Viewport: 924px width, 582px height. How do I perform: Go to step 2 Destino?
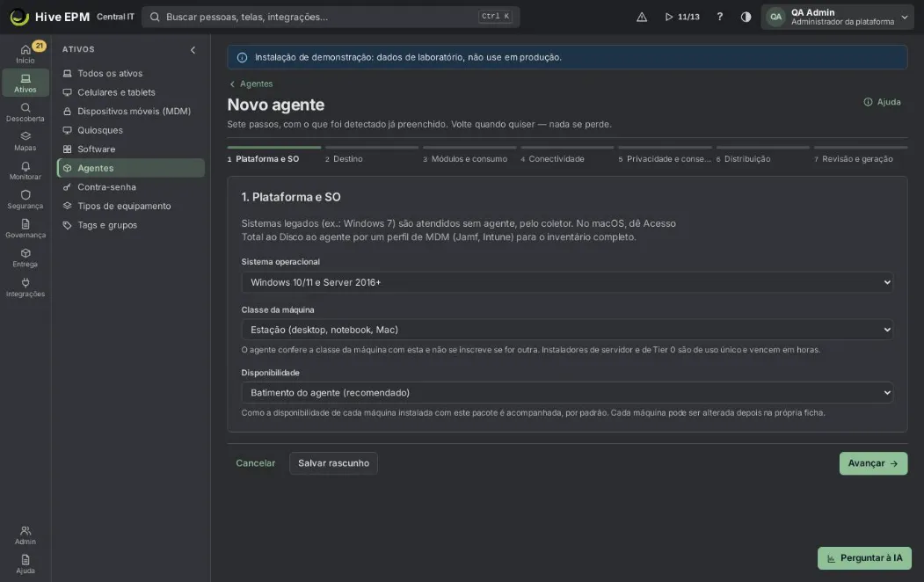(371, 155)
